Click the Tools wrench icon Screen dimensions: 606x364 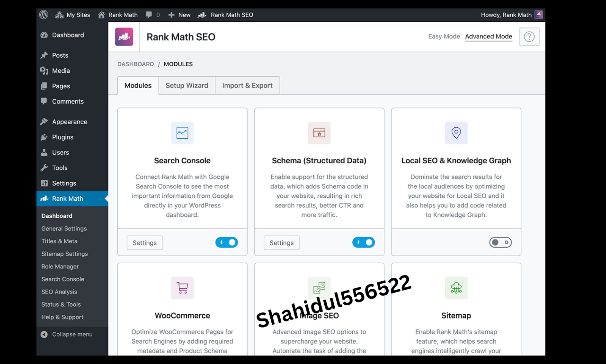tap(45, 168)
